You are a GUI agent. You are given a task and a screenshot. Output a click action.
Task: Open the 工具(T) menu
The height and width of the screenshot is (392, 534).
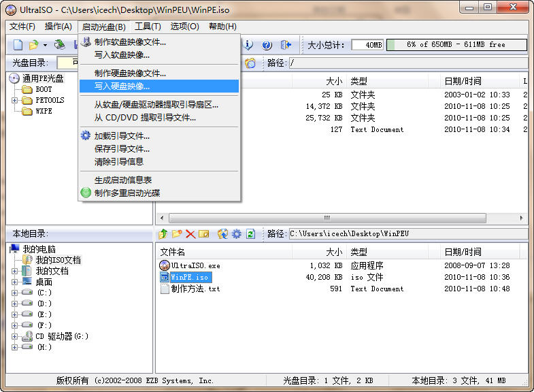pos(148,27)
